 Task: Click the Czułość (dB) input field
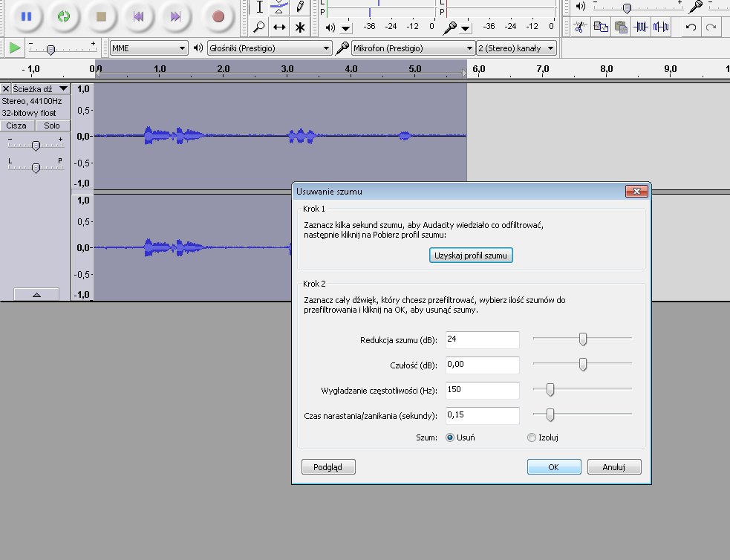coord(482,365)
